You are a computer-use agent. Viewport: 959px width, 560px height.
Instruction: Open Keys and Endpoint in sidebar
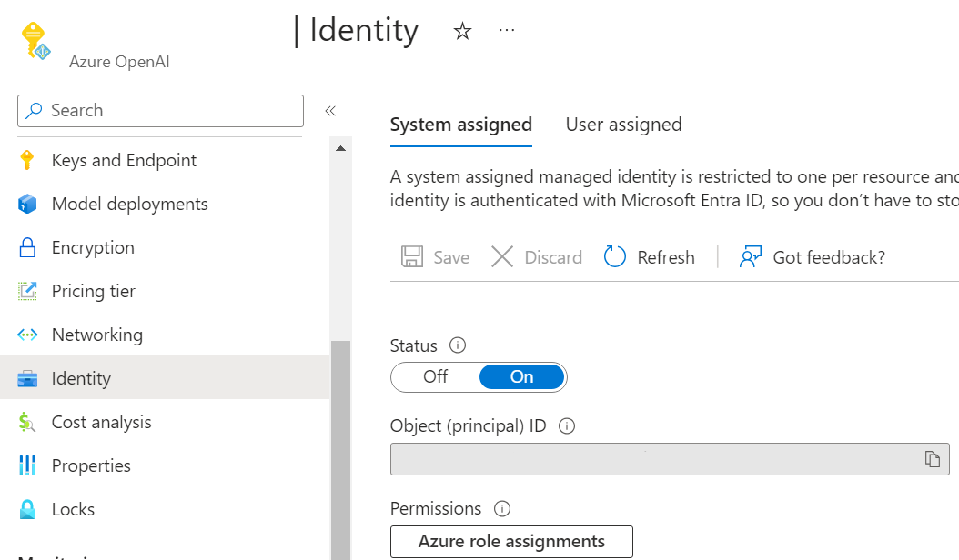(x=124, y=160)
